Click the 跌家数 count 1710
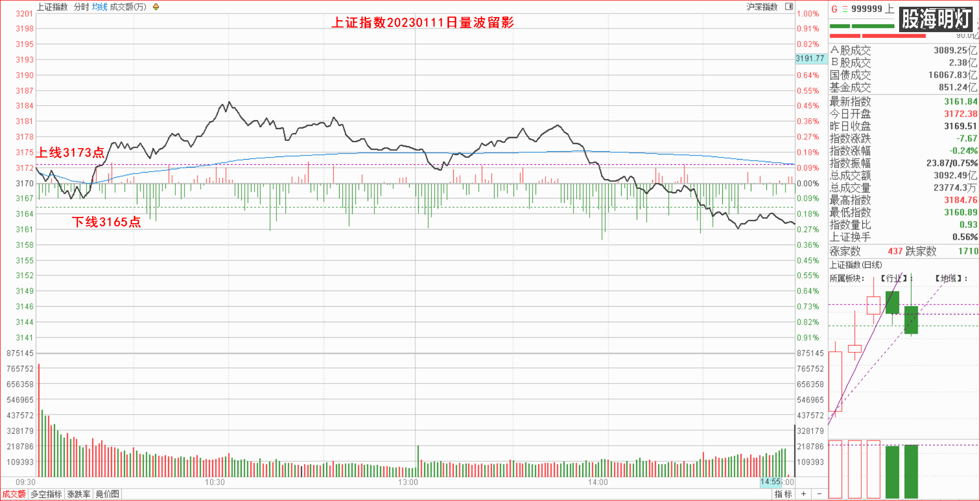 click(x=968, y=251)
